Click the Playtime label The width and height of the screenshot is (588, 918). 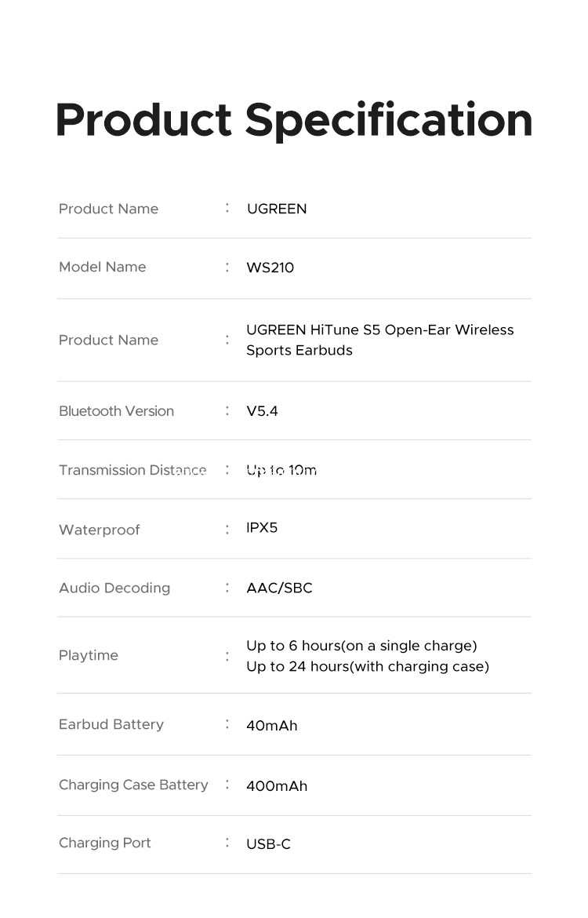click(x=89, y=655)
